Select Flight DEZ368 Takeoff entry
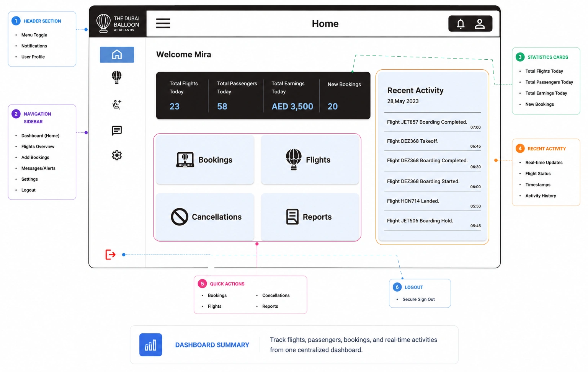 (433, 142)
